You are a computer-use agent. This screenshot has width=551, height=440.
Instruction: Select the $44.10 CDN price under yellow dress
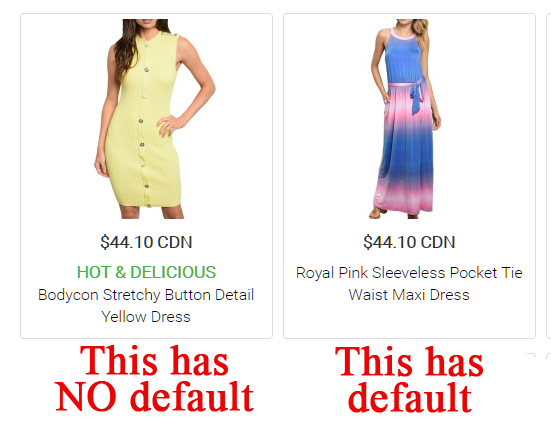[146, 242]
